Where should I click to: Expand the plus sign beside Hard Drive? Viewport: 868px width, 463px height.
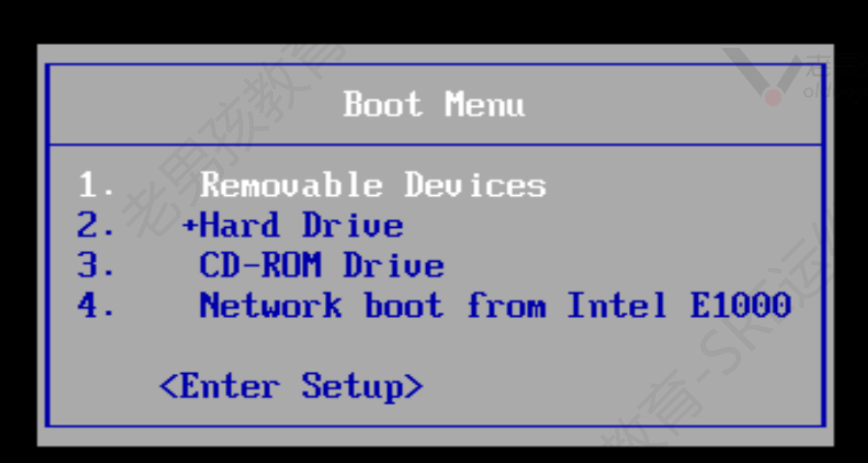pos(189,226)
